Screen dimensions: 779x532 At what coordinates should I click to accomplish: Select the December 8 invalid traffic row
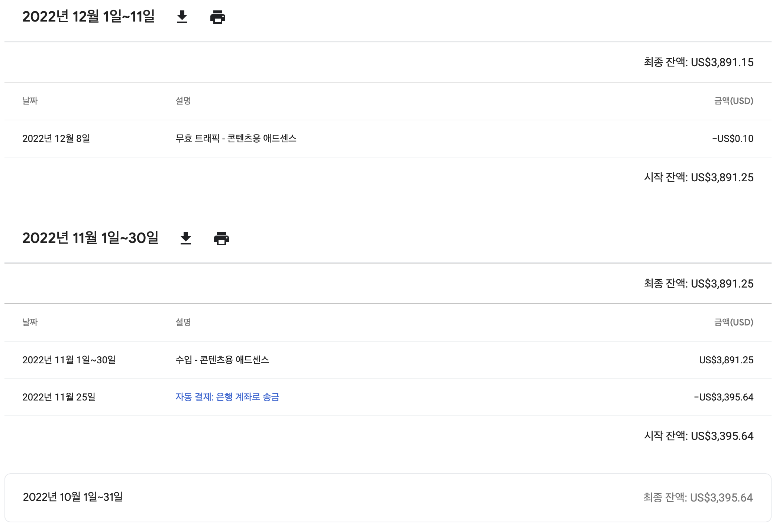tap(389, 138)
